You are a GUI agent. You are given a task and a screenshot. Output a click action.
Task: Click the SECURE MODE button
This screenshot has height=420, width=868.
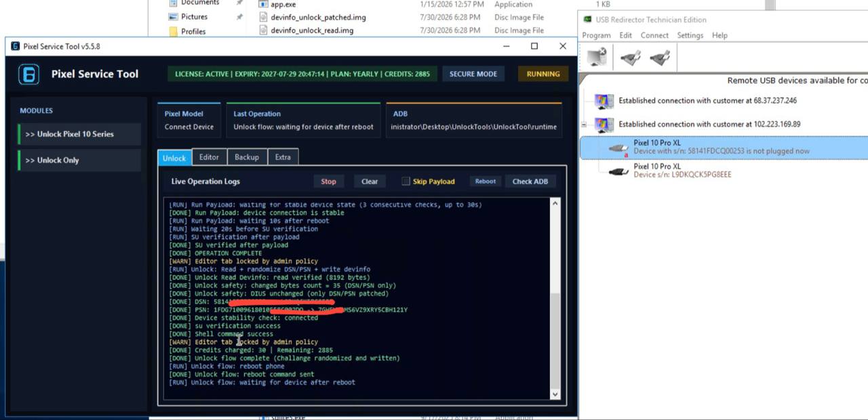point(473,74)
